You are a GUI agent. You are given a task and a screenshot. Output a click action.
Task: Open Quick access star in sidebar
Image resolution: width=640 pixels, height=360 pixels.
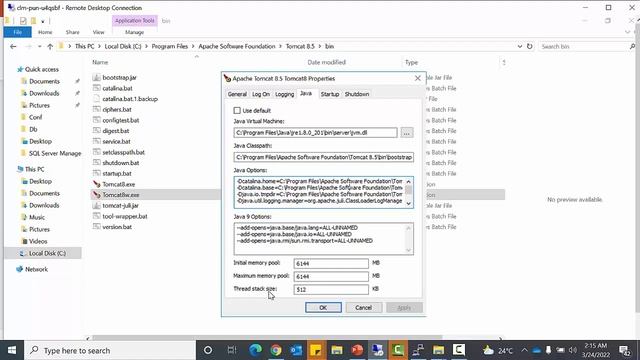[20, 69]
